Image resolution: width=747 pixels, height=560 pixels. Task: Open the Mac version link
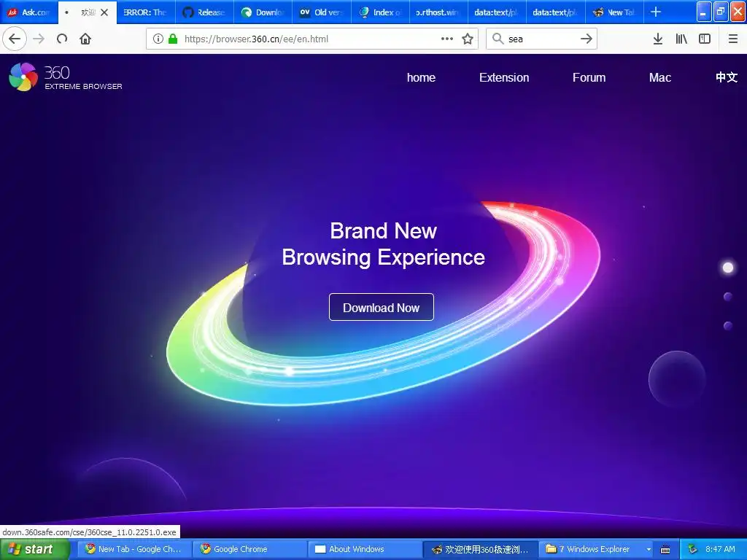659,77
